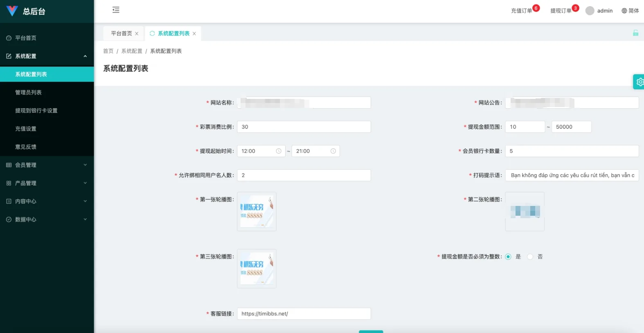Click the clock icon in 21:00 time field
Viewport: 644px width, 333px height.
[333, 151]
